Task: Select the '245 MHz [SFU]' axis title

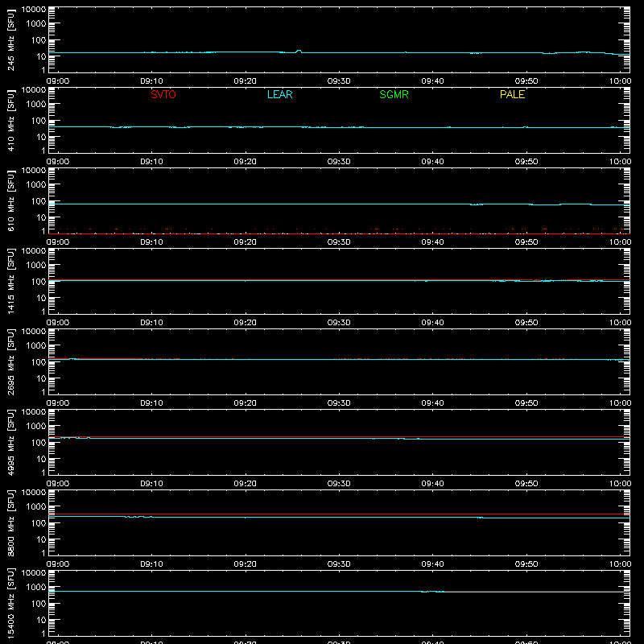Action: point(10,39)
